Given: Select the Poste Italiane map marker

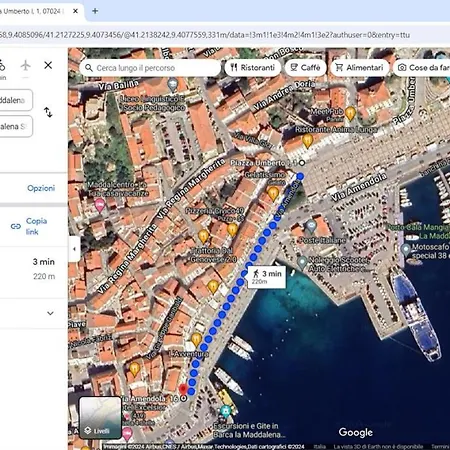Looking at the screenshot, I should [311, 227].
